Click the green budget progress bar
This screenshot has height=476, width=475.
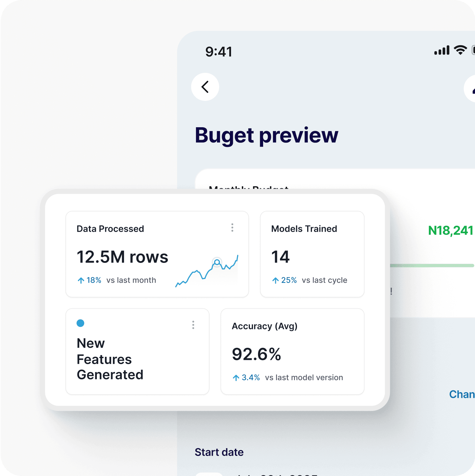point(432,266)
